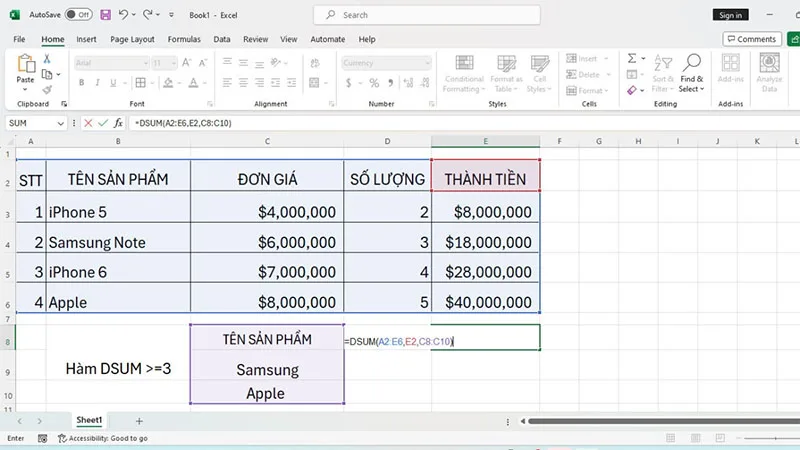800x450 pixels.
Task: Toggle Bold formatting button
Action: pyautogui.click(x=81, y=83)
